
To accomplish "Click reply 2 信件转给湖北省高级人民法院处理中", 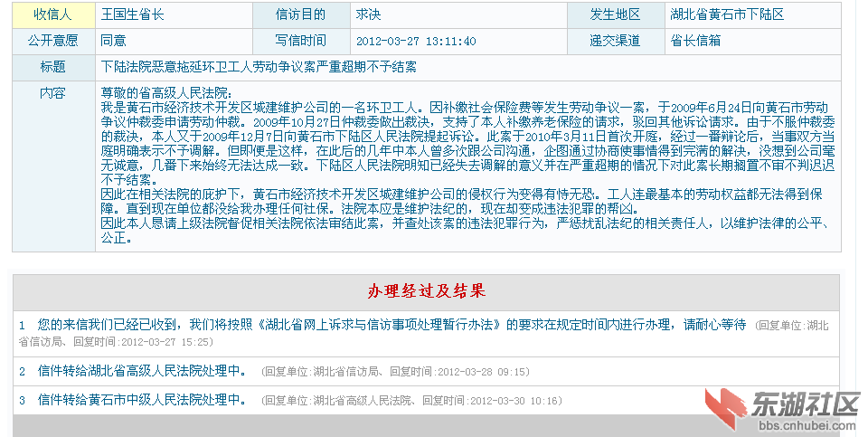I will pos(142,371).
